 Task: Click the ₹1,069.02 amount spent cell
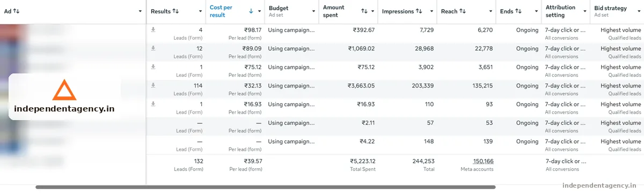(361, 49)
